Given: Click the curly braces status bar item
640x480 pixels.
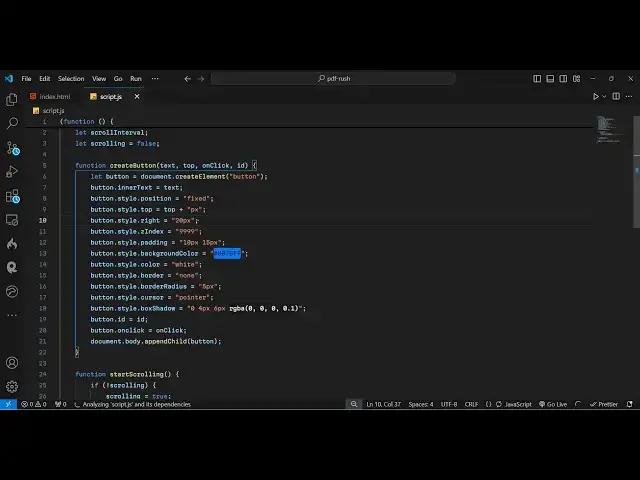Looking at the screenshot, I should 489,404.
